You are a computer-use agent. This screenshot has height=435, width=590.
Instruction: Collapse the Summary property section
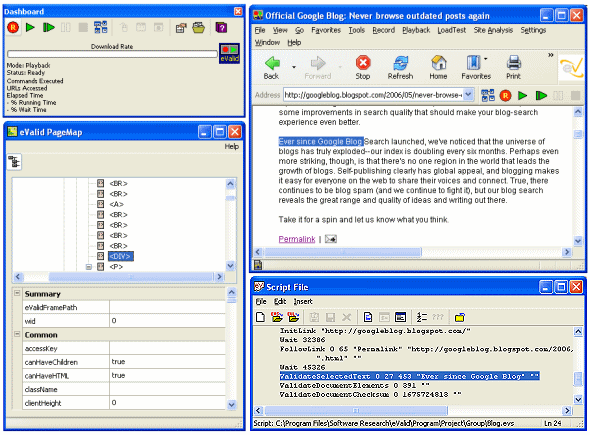coord(17,293)
